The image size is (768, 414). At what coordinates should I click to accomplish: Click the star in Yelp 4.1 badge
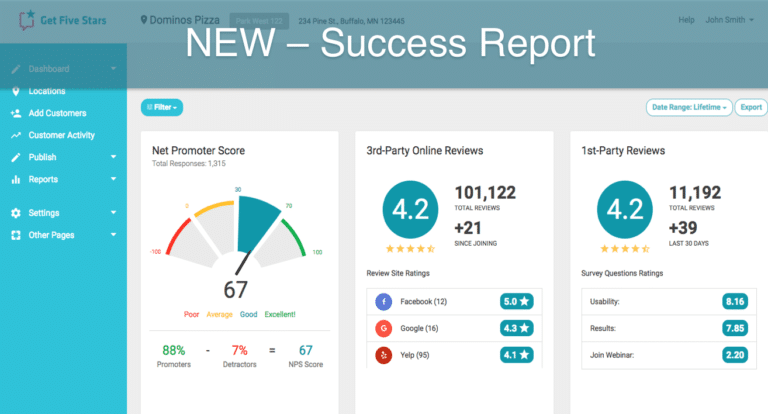tap(524, 355)
